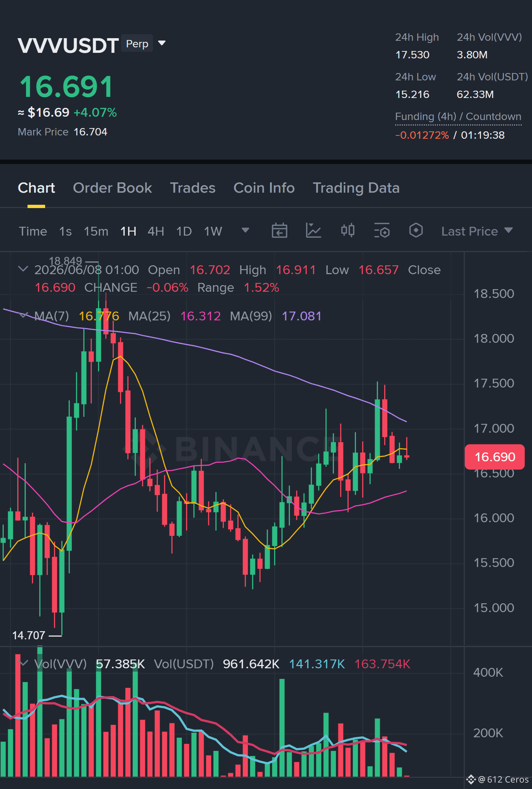Click the current price tag 16.690
The height and width of the screenshot is (789, 532).
(x=495, y=457)
